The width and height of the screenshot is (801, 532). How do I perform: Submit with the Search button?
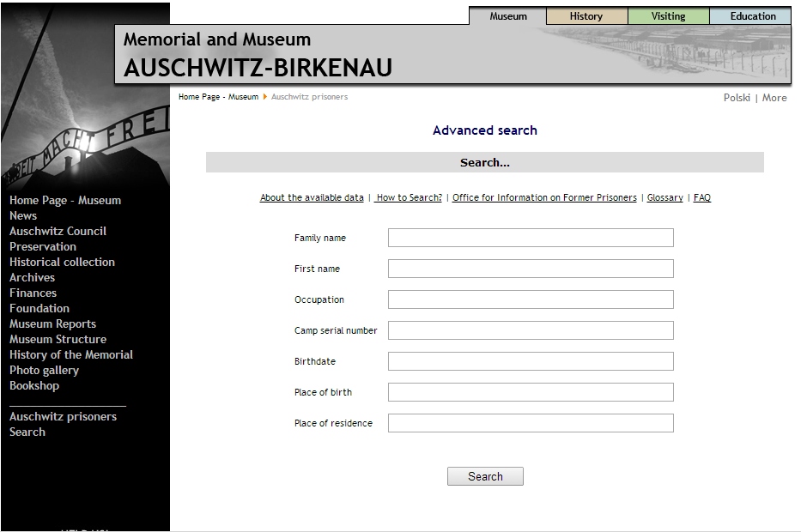[x=485, y=476]
